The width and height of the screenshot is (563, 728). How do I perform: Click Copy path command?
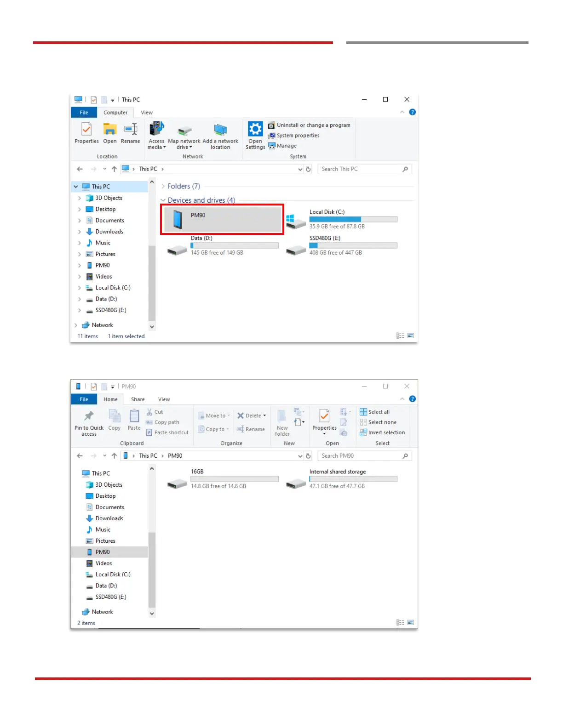point(163,422)
